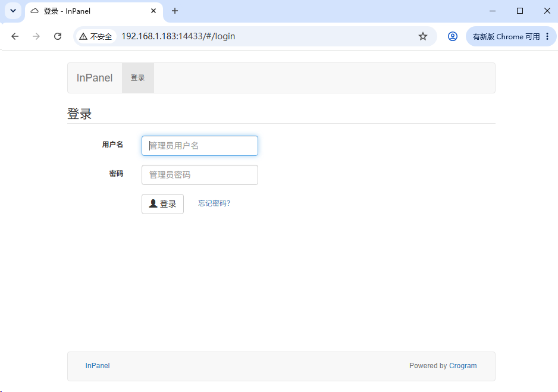The width and height of the screenshot is (558, 392).
Task: Open the Chrome profile avatar icon
Action: (x=452, y=36)
